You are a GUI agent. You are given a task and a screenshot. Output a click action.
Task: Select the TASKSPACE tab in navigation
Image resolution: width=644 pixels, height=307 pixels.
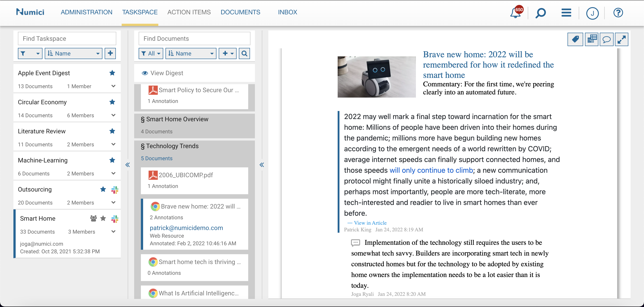coord(140,11)
